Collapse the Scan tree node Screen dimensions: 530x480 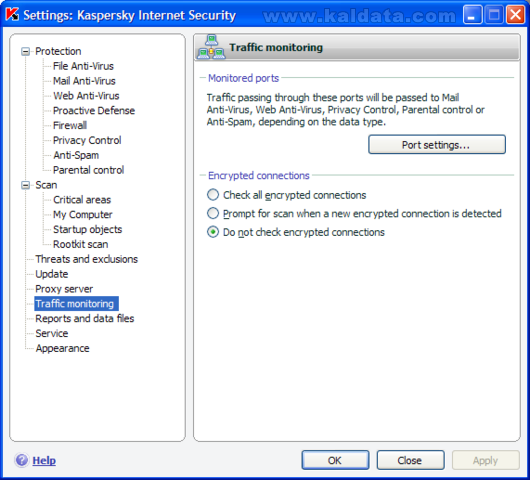pyautogui.click(x=25, y=185)
